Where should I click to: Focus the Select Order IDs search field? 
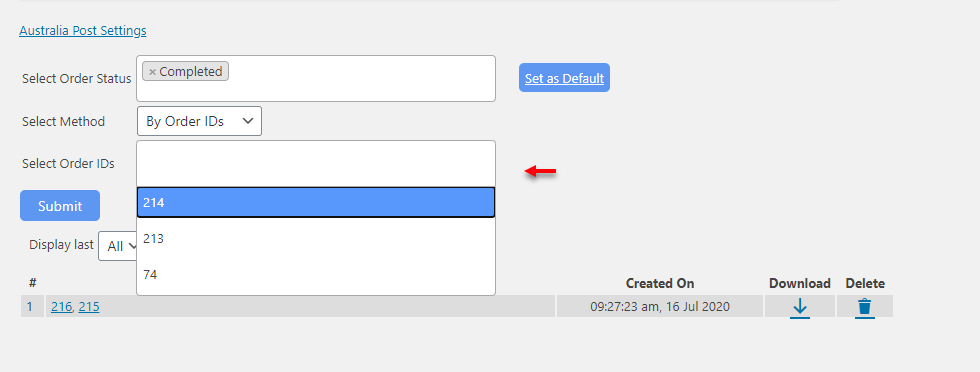point(316,163)
